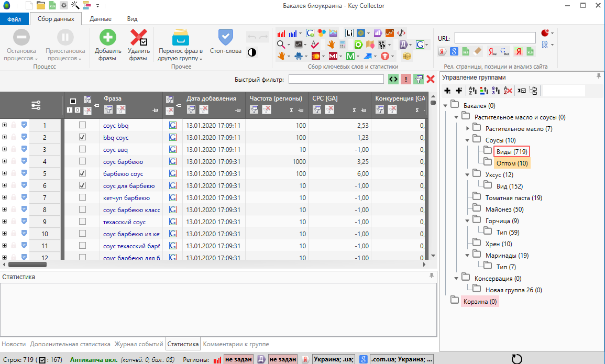Collapse the 'Консервация (0)' group
The height and width of the screenshot is (364, 605).
pos(456,279)
